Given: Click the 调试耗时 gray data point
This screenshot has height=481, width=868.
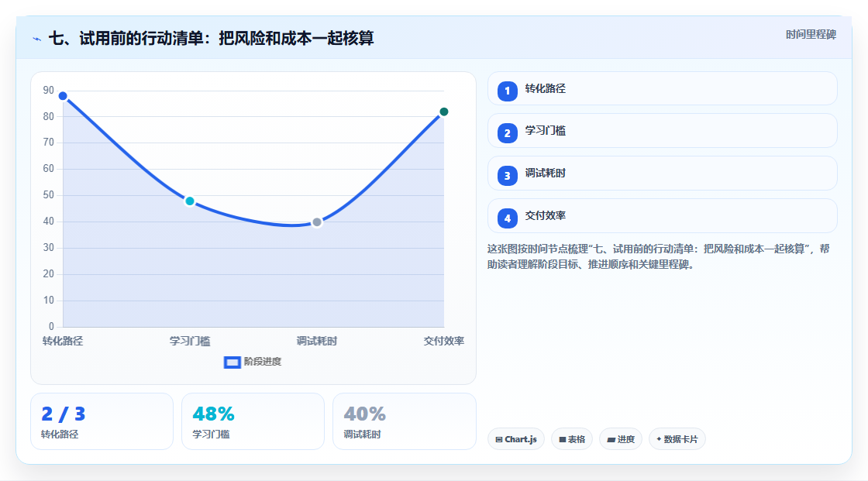Looking at the screenshot, I should tap(317, 222).
